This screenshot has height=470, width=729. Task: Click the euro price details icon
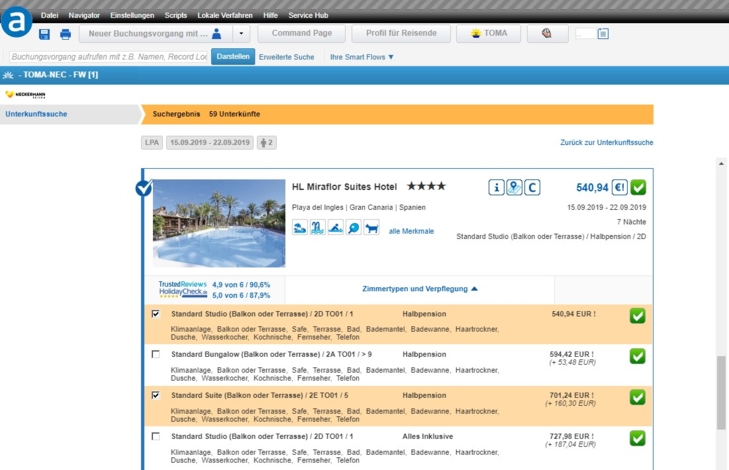coord(619,187)
